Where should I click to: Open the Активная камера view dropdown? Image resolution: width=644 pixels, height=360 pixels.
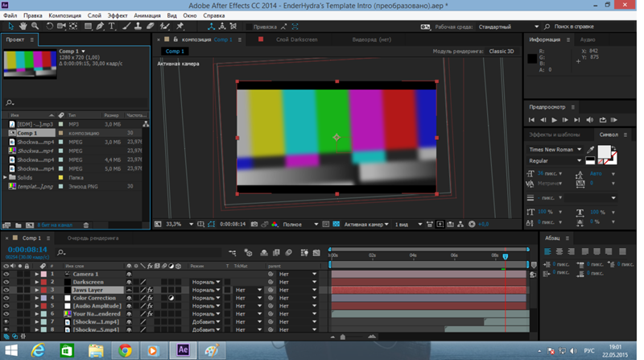[366, 225]
